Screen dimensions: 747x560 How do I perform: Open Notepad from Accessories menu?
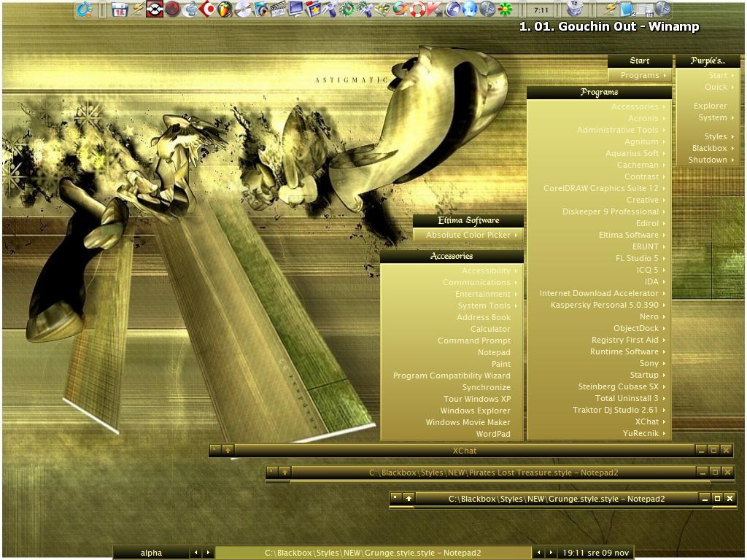coord(452,352)
